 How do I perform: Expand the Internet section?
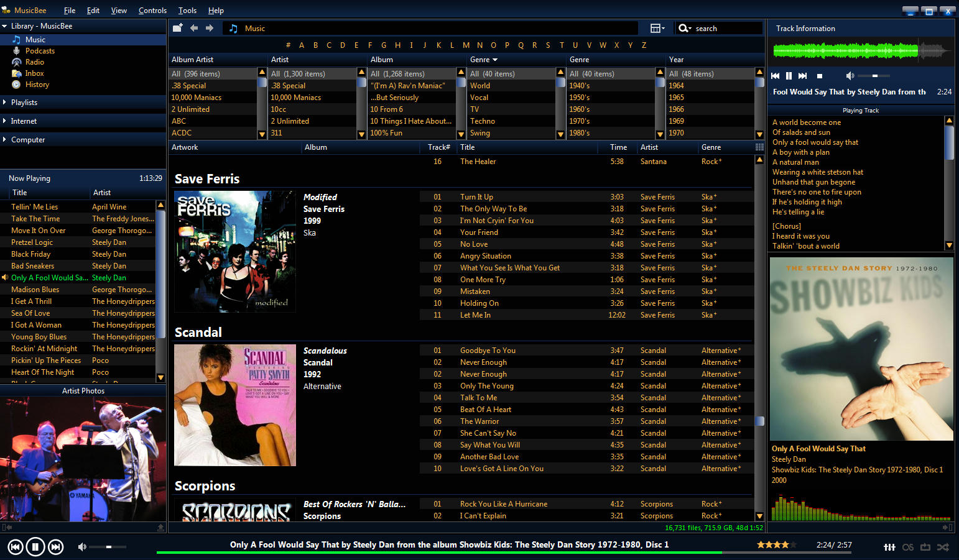click(5, 121)
